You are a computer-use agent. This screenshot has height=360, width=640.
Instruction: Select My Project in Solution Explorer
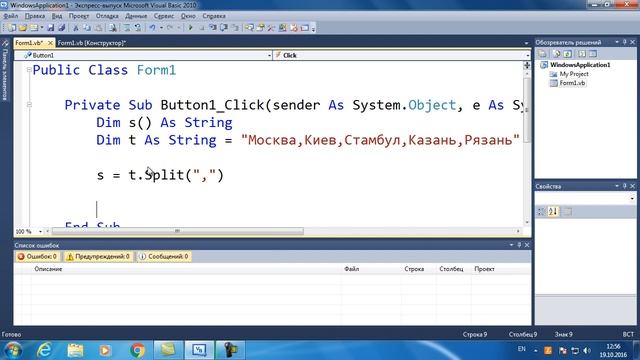click(x=574, y=74)
